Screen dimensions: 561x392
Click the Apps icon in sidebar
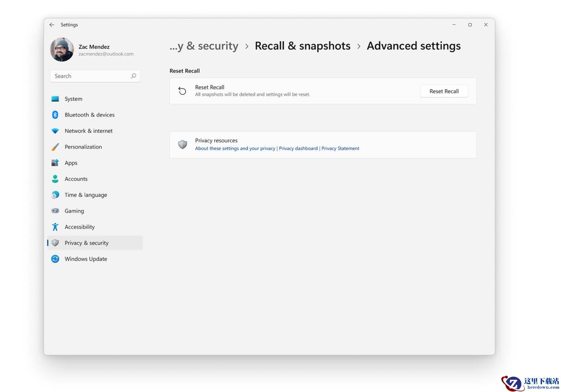[x=55, y=163]
